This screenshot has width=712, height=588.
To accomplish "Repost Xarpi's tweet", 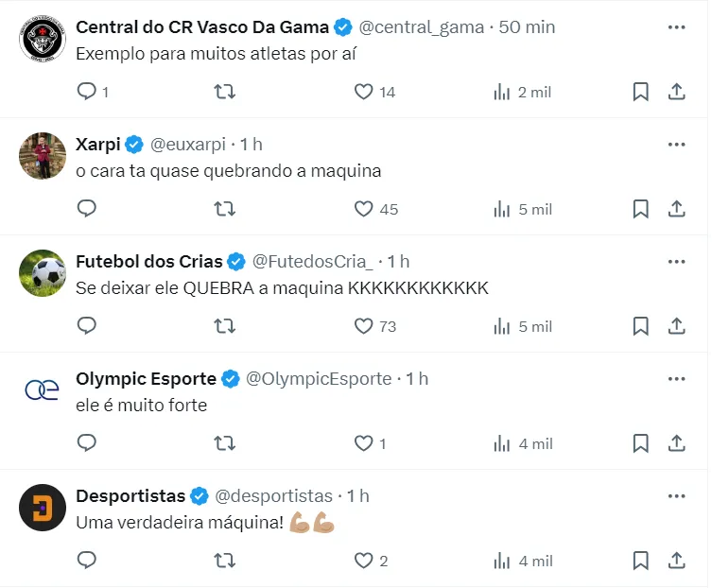I will pos(224,209).
